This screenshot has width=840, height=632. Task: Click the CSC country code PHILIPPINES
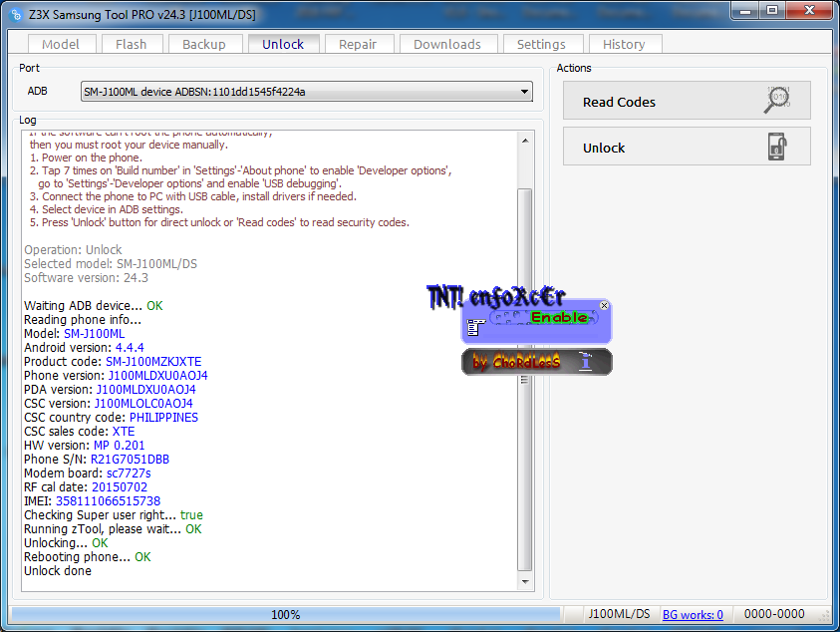coord(164,418)
